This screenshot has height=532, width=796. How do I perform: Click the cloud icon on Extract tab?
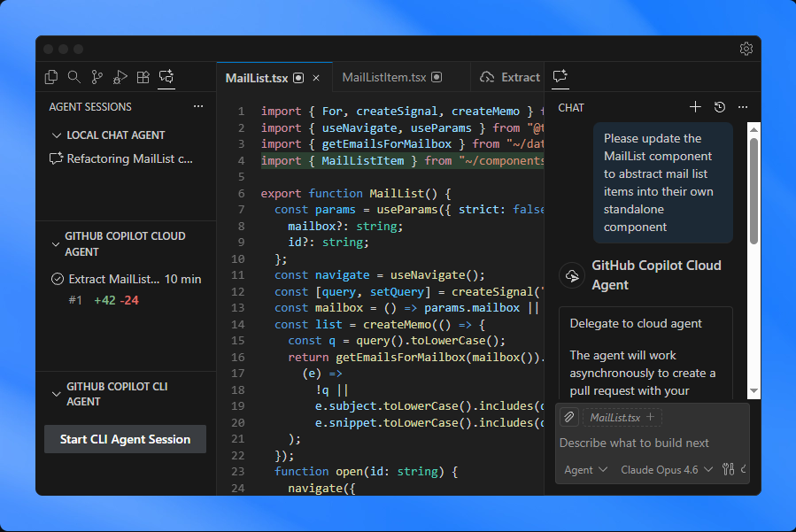[487, 77]
